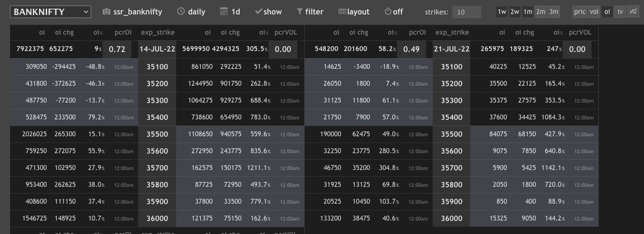Viewport: 644px width, 234px height.
Task: Click oi change cell -294425
Action: [64, 67]
